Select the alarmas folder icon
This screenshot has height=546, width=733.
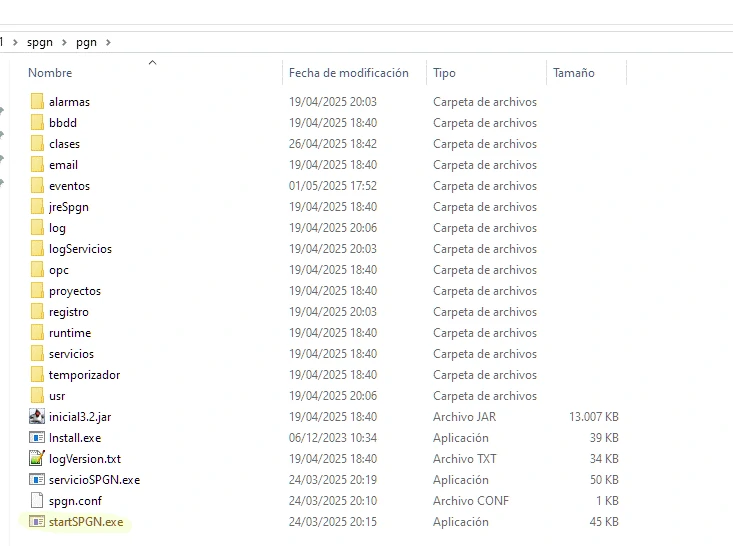pyautogui.click(x=37, y=102)
